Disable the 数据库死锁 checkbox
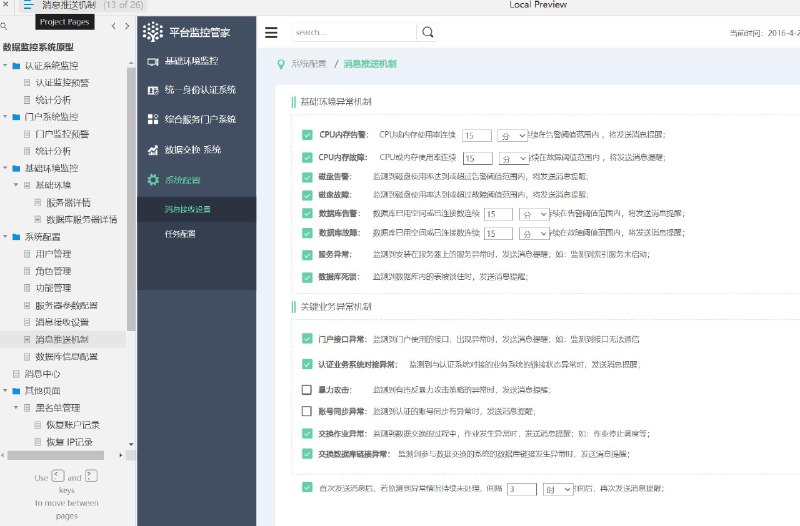Viewport: 800px width, 526px height. [307, 277]
